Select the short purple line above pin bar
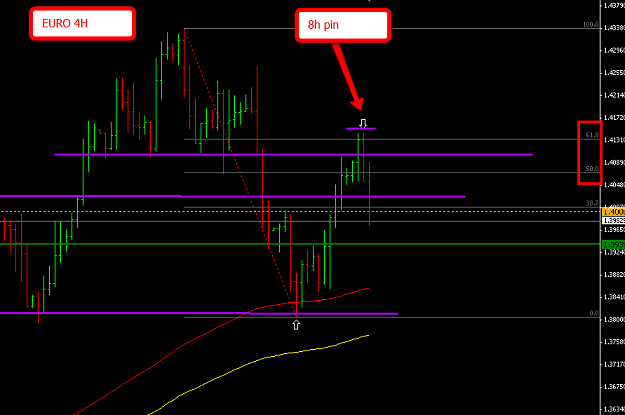The image size is (625, 415). (361, 129)
